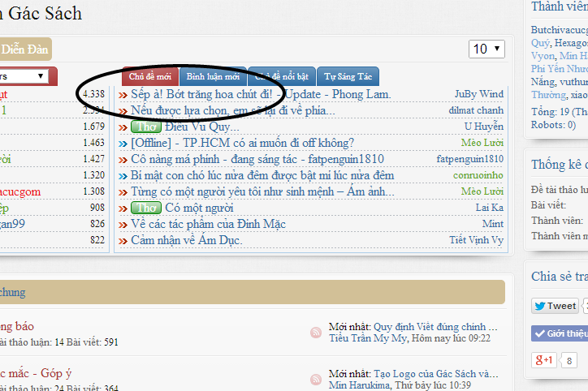
Task: Click the RSS icon beside 'Quy định Viết đúng chính'
Action: [316, 333]
